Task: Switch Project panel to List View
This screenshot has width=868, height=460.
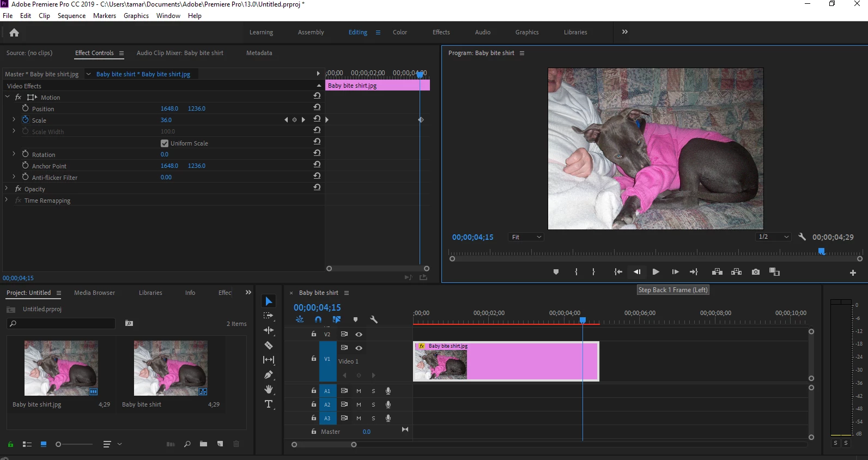Action: click(x=27, y=444)
